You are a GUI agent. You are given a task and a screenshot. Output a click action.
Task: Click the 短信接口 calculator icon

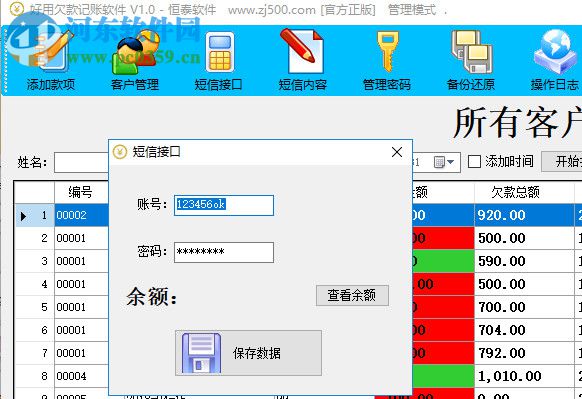coord(220,52)
